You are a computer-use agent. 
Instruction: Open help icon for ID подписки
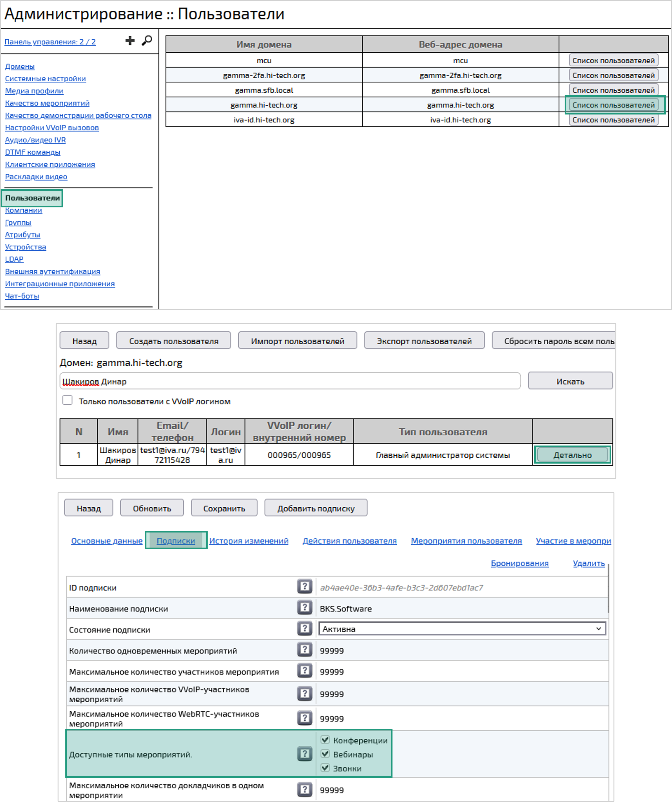click(304, 586)
